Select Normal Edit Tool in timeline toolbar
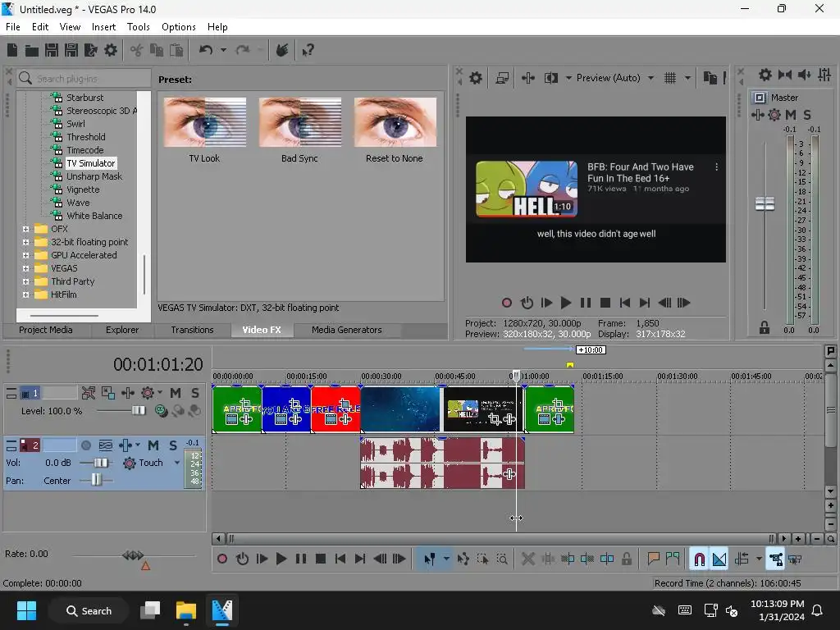 pyautogui.click(x=430, y=559)
